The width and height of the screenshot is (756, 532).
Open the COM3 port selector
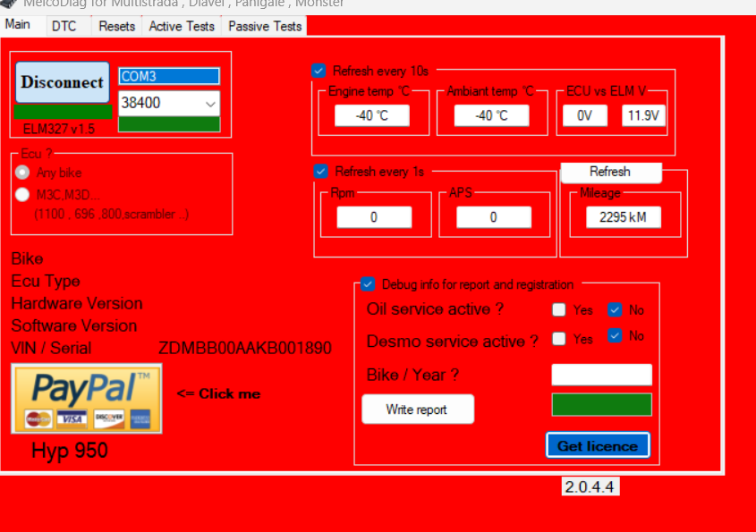[x=168, y=77]
